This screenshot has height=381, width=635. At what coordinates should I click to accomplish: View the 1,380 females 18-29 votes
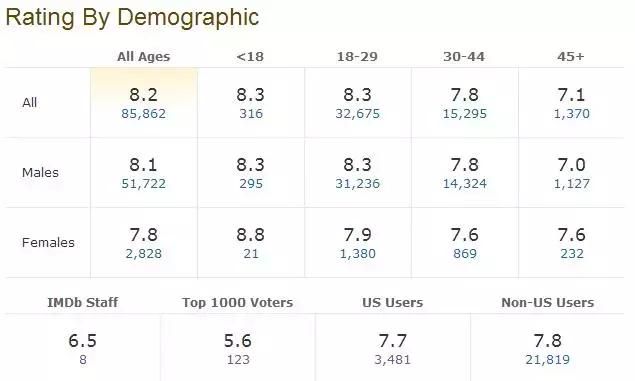pyautogui.click(x=358, y=254)
